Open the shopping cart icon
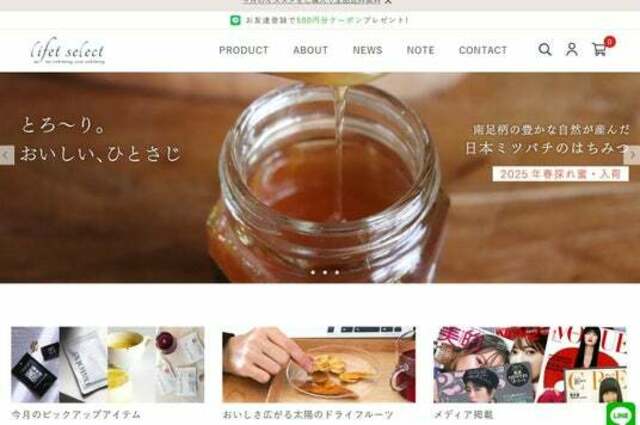Viewport: 640px width, 425px height. (599, 49)
